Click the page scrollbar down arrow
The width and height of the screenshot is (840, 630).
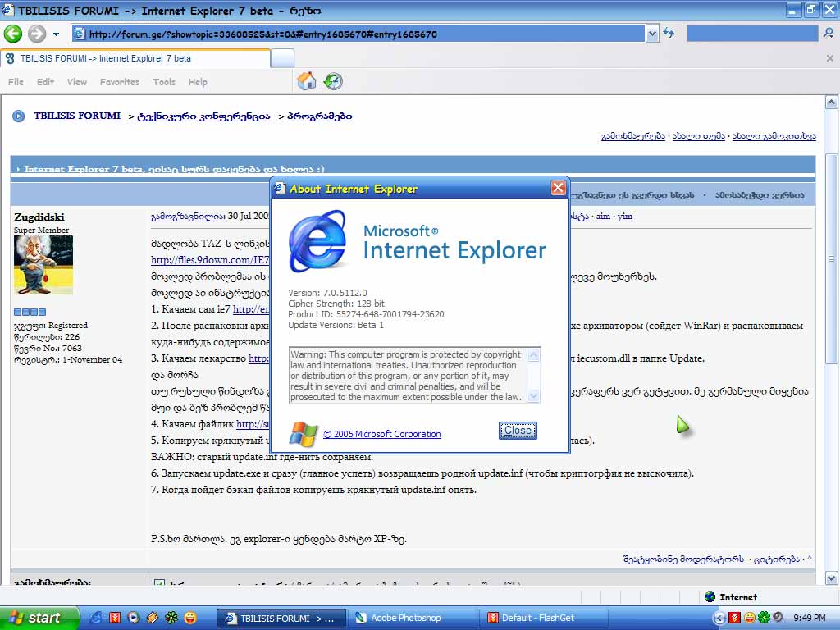[x=832, y=578]
